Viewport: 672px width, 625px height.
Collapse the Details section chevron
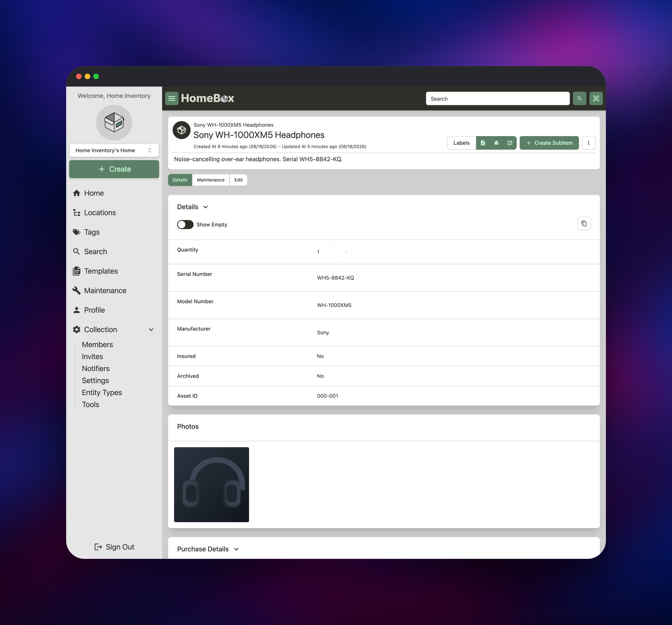coord(206,207)
